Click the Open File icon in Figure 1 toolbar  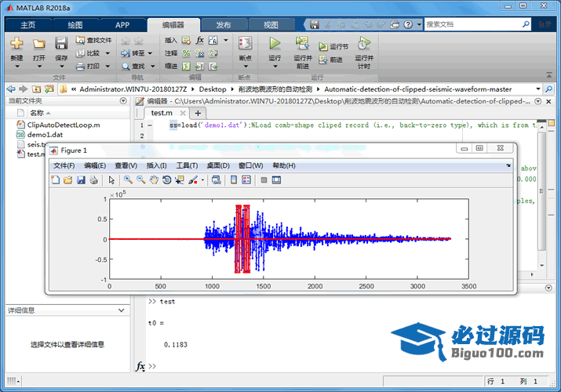[x=68, y=180]
